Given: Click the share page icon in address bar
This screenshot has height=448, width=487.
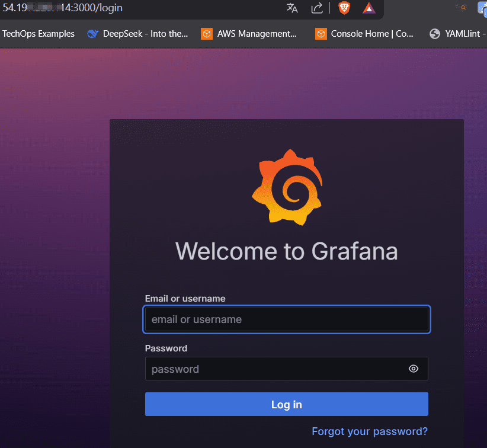Looking at the screenshot, I should 317,8.
